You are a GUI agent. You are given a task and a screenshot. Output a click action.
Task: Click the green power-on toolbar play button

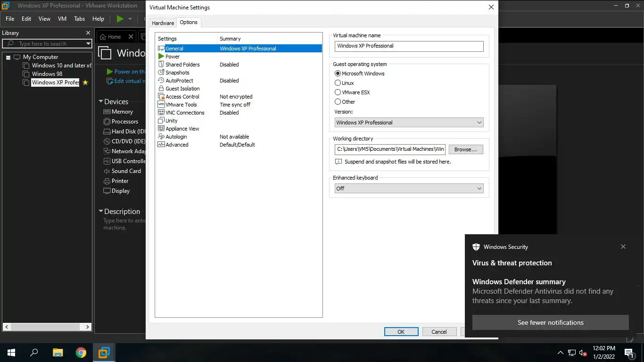(x=120, y=19)
